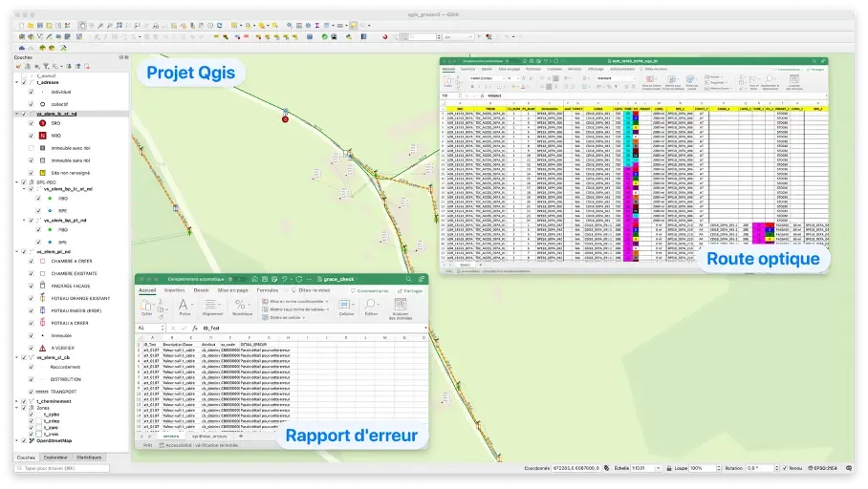Select the Pan map hand tool

coord(82,26)
